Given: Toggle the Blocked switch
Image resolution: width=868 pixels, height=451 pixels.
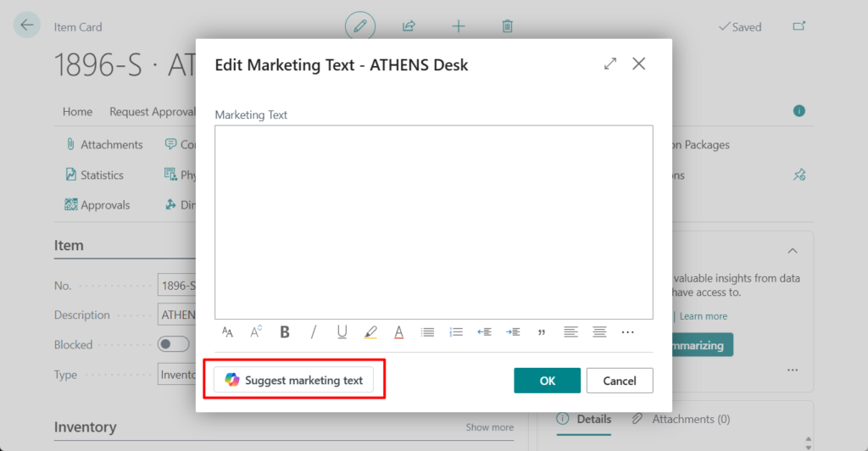Looking at the screenshot, I should point(174,344).
